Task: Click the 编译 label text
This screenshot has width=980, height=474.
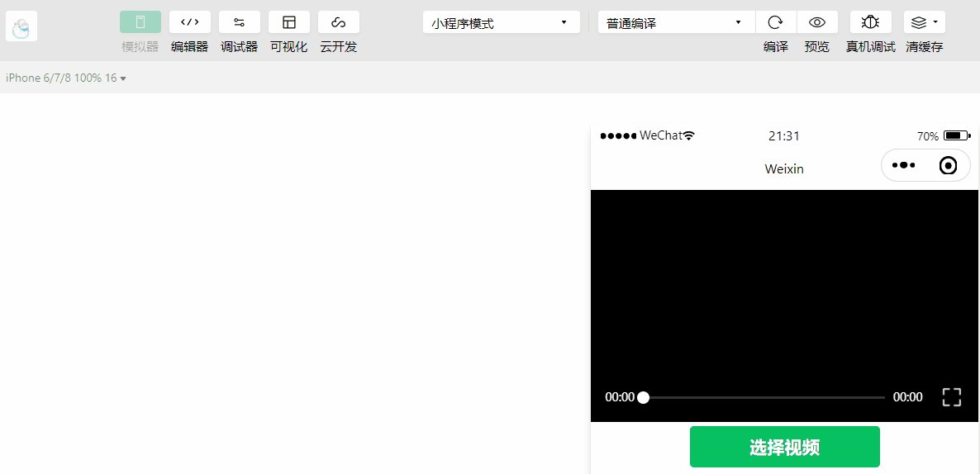Action: [776, 47]
